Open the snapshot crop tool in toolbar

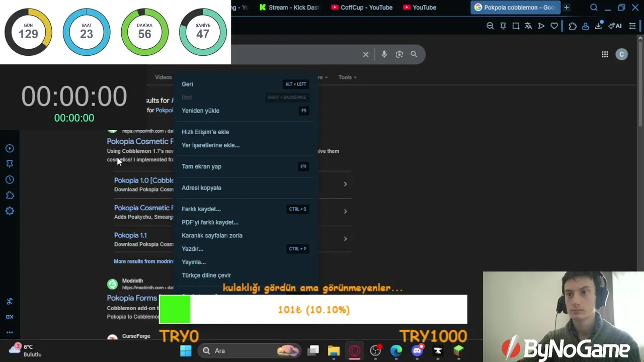click(x=516, y=26)
